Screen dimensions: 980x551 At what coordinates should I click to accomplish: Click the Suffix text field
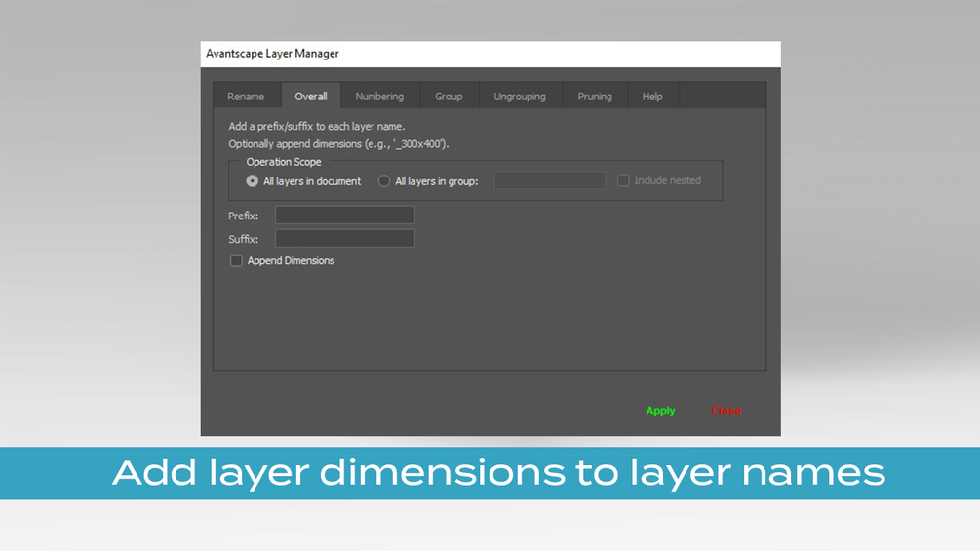click(345, 238)
